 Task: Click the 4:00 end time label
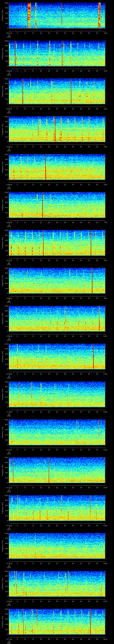click(x=105, y=109)
